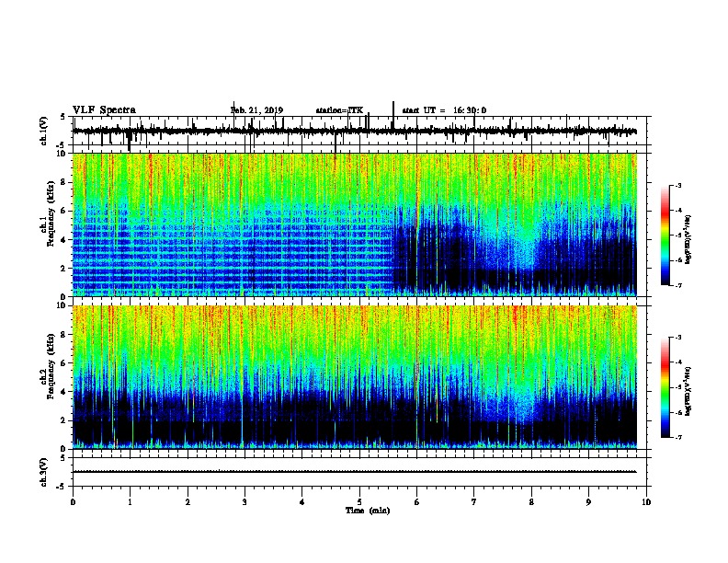This screenshot has height=563, width=728.
Task: Click time axis tick label "5"
Action: point(359,502)
